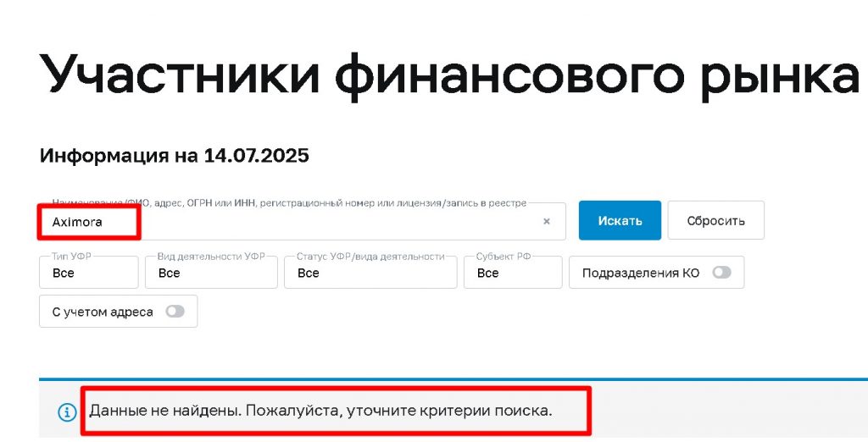Click the Данные не найдены message text
The height and width of the screenshot is (442, 868).
pyautogui.click(x=320, y=412)
